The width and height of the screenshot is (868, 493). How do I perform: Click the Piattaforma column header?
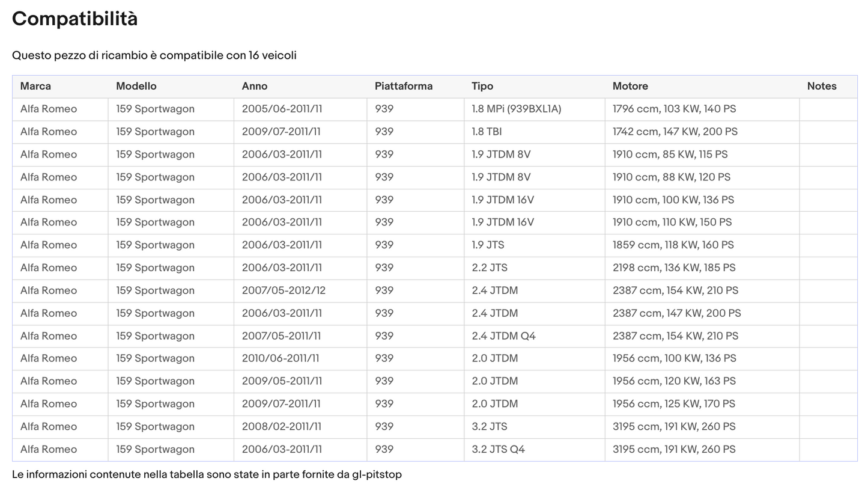point(403,86)
